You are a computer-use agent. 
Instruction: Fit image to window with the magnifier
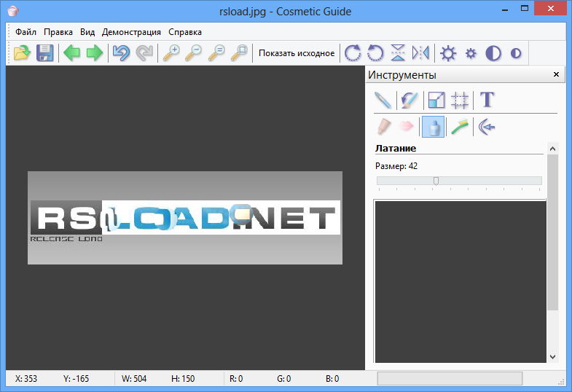click(x=240, y=53)
